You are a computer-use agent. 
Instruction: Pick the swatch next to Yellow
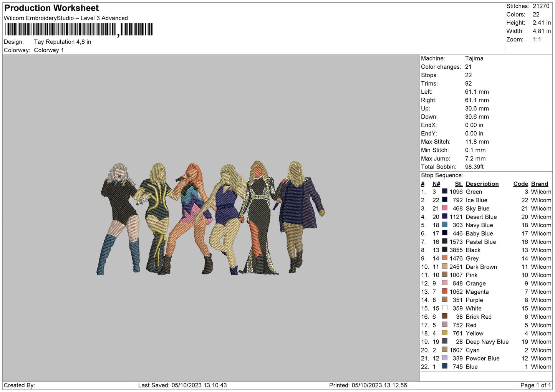coord(444,332)
